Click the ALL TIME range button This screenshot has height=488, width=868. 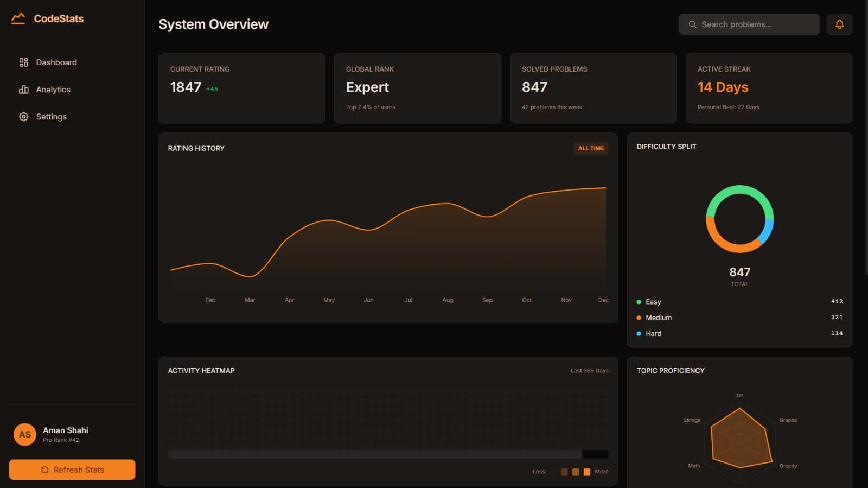(x=591, y=148)
